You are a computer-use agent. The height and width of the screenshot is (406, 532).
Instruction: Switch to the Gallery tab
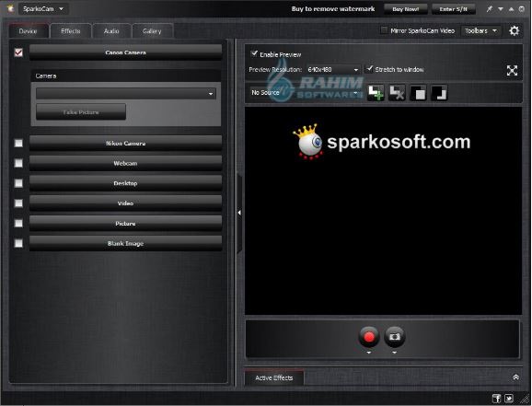(x=152, y=31)
